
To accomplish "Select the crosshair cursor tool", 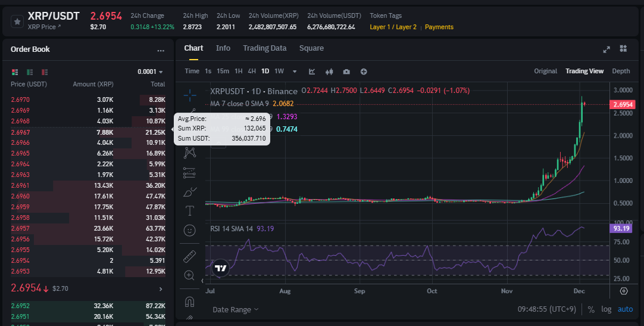I will tap(190, 95).
